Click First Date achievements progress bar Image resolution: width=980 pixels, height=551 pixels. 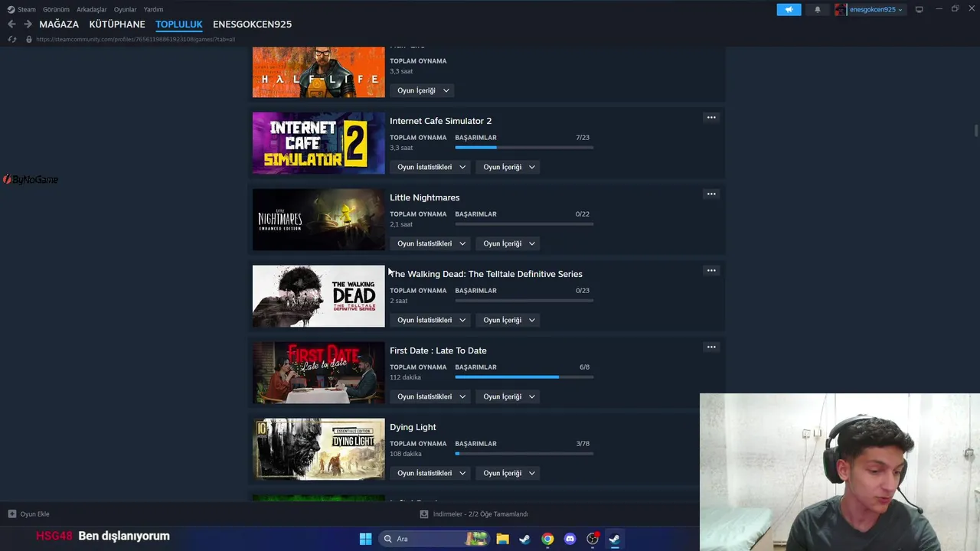(524, 377)
